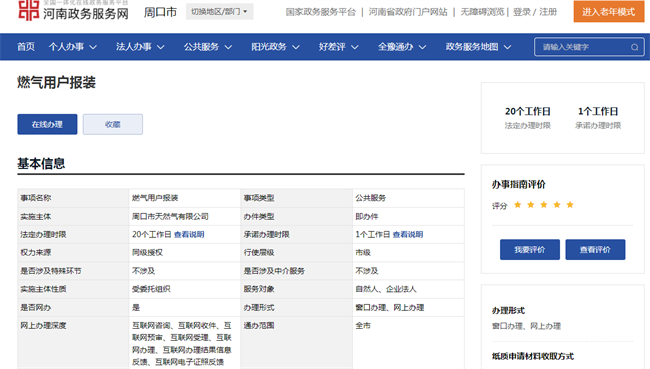Click the 收藏 button
Viewport: 650px width, 369px height.
coord(113,124)
